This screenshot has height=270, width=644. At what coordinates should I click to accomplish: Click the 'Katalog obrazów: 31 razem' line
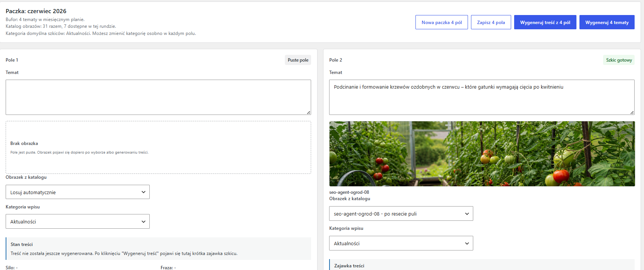61,26
